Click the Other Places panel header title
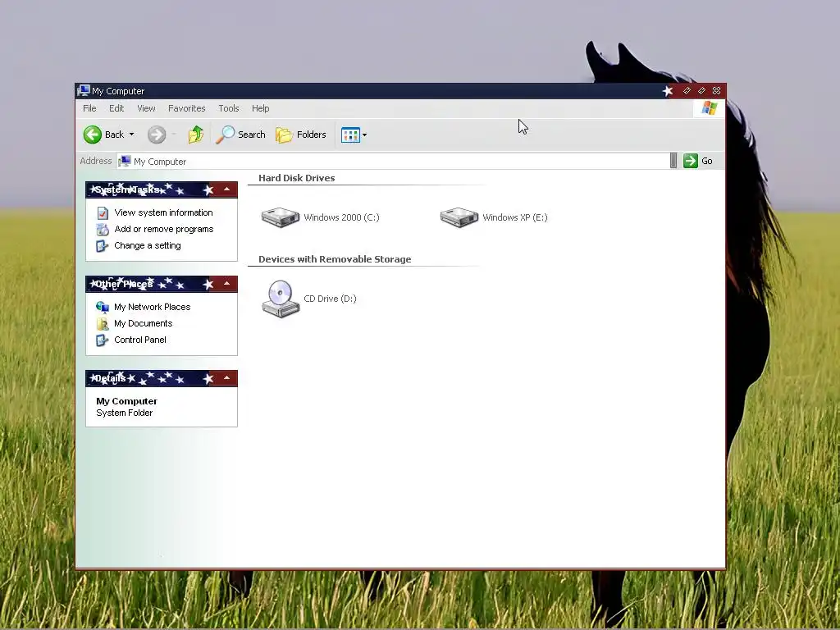This screenshot has width=840, height=630. [124, 284]
